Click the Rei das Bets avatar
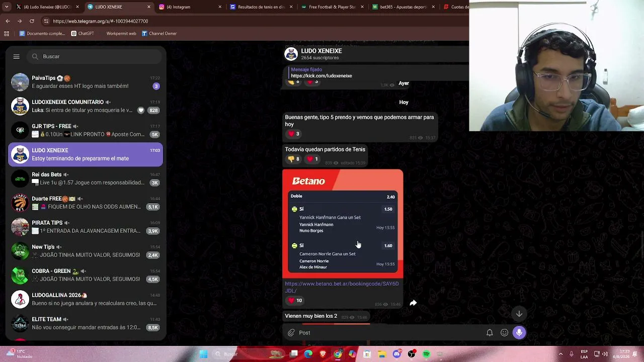The image size is (644, 362). point(20,178)
